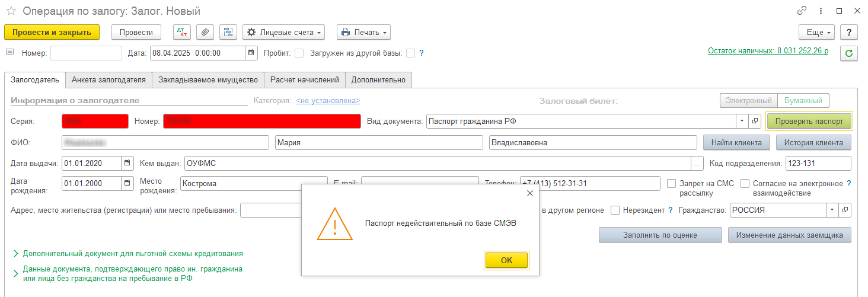The height and width of the screenshot is (297, 868).
Task: Open help with the ? button
Action: coord(849,32)
